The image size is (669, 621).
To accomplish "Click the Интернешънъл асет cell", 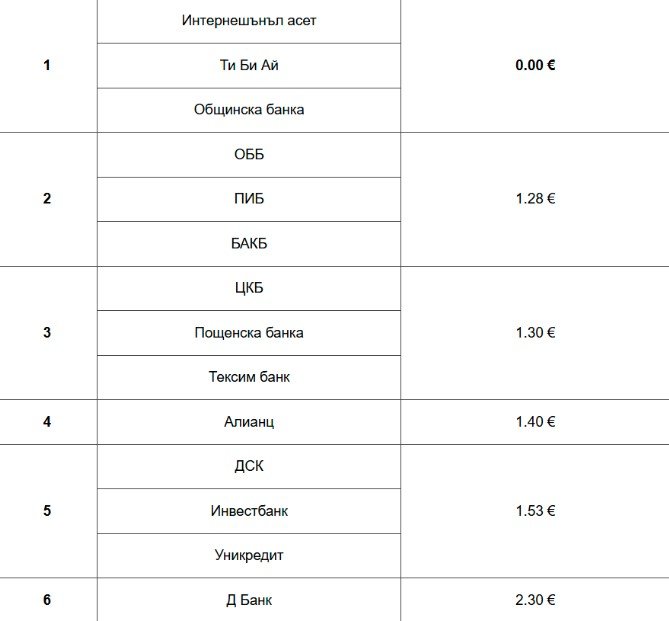I will tap(249, 21).
